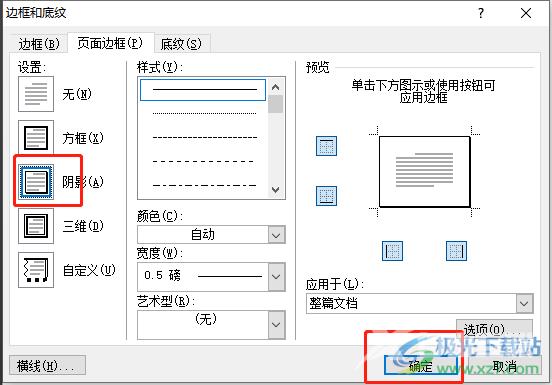
Task: Click style list scroll up arrow
Action: click(276, 87)
